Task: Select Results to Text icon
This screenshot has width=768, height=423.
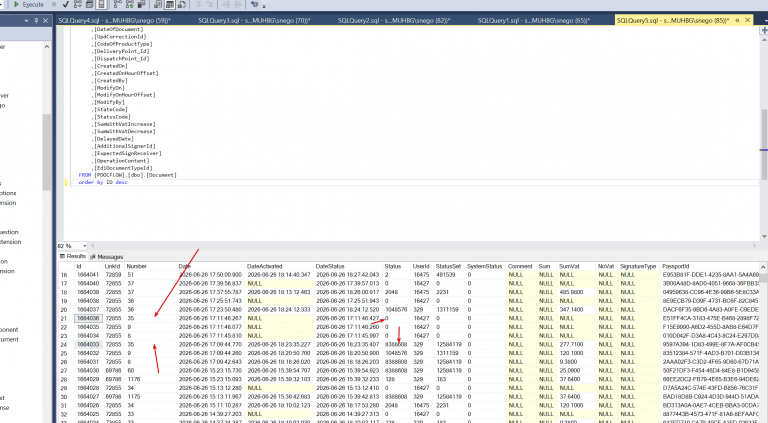Action: point(158,4)
